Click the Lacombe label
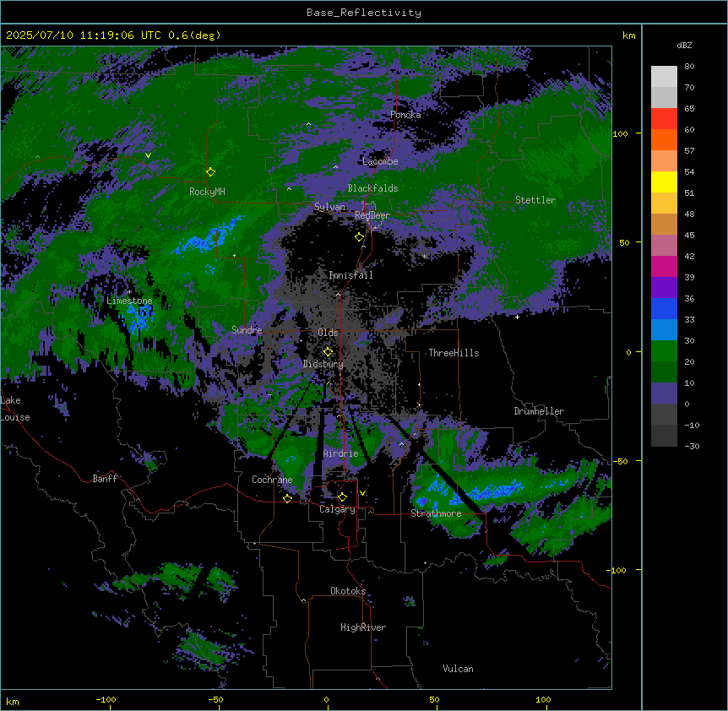Viewport: 728px width, 711px height. pos(380,161)
